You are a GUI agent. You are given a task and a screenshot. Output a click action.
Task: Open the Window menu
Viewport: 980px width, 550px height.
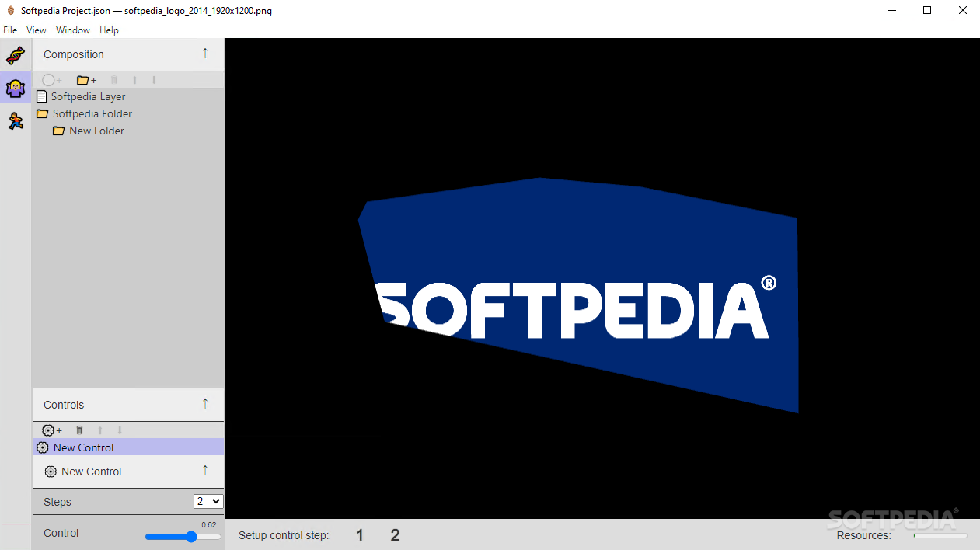pos(73,30)
